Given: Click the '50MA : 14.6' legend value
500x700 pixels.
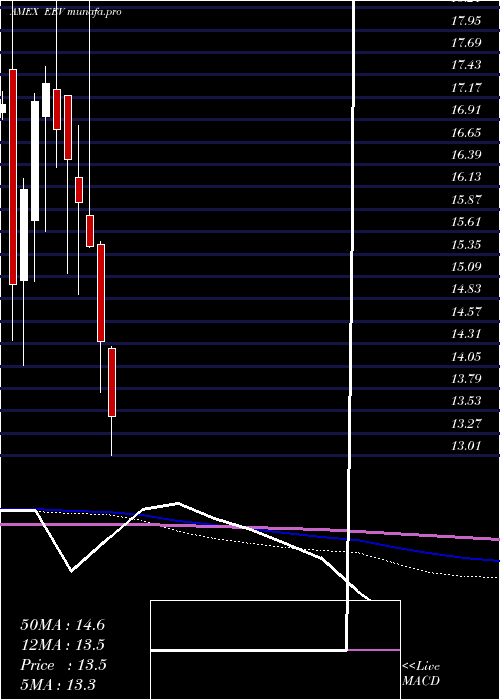Looking at the screenshot, I should (62, 625).
